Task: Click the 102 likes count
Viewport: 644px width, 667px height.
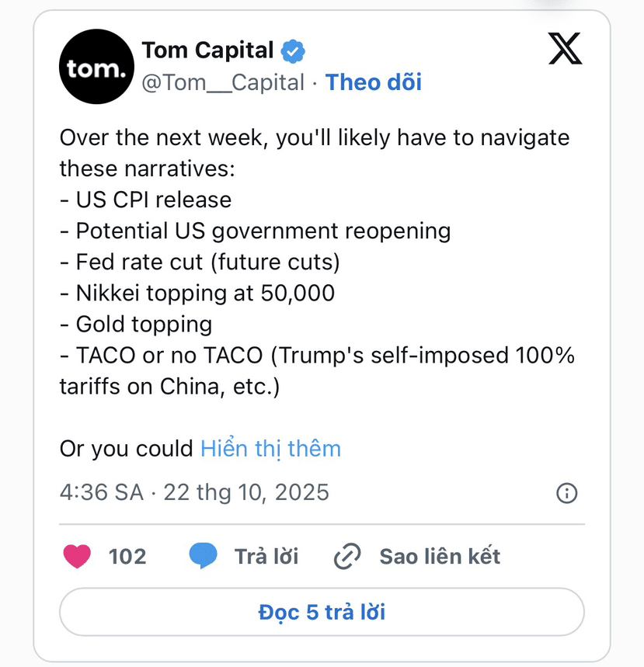Action: click(x=127, y=556)
